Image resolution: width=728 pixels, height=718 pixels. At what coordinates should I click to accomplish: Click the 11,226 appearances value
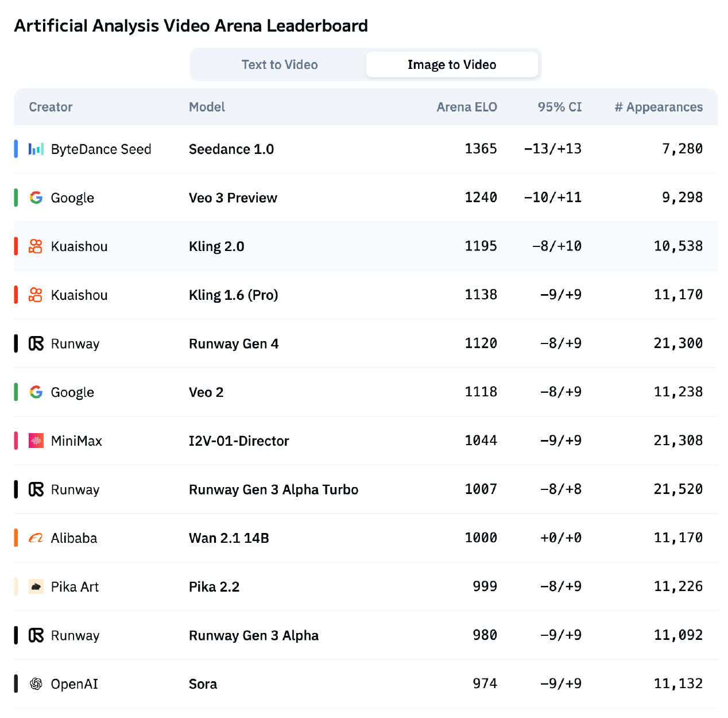coord(679,586)
